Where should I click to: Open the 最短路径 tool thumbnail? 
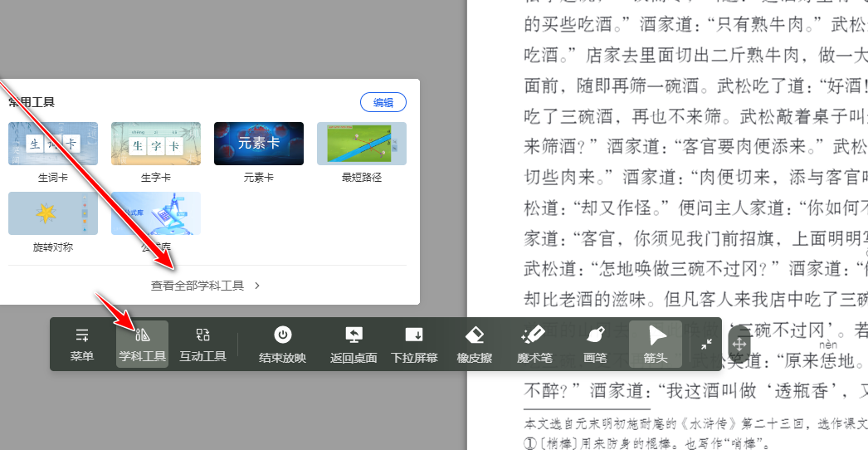(x=362, y=144)
